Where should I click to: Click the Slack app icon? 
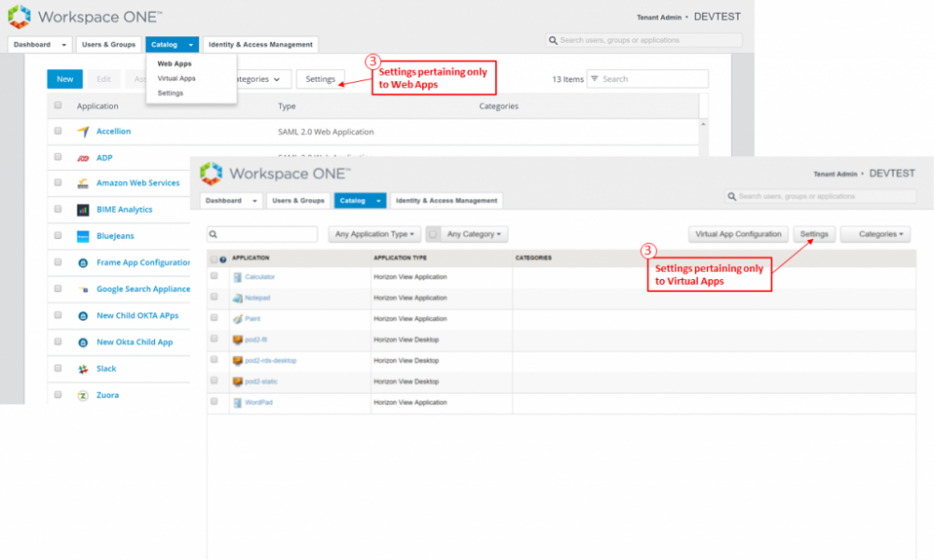(x=82, y=369)
